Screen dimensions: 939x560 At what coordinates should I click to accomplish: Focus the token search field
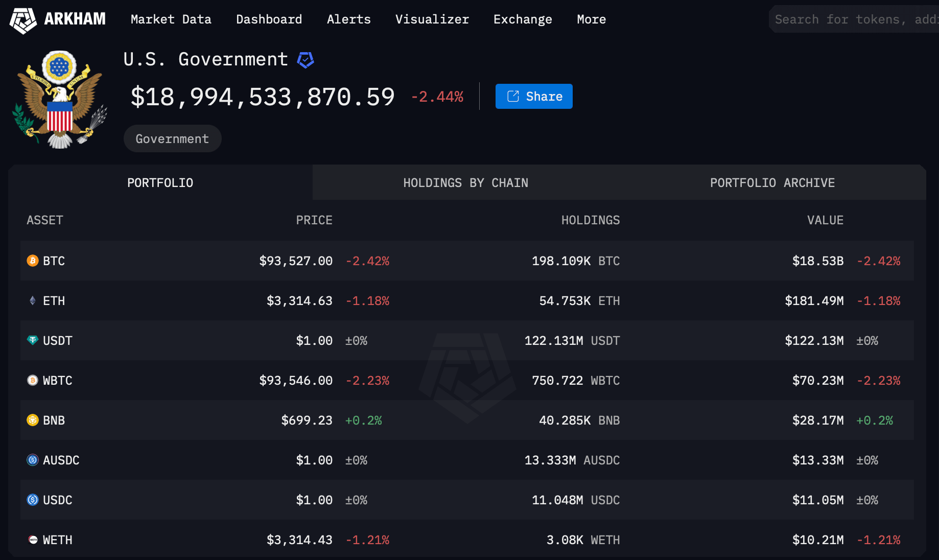[854, 19]
